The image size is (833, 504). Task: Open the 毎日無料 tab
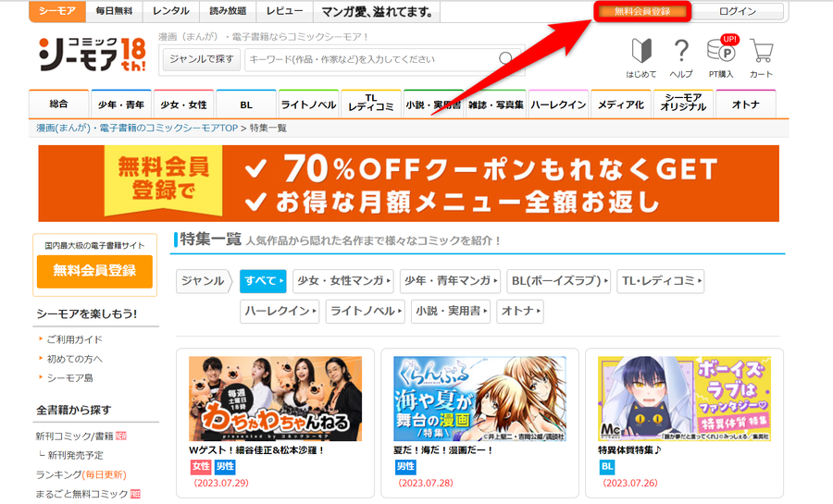114,11
